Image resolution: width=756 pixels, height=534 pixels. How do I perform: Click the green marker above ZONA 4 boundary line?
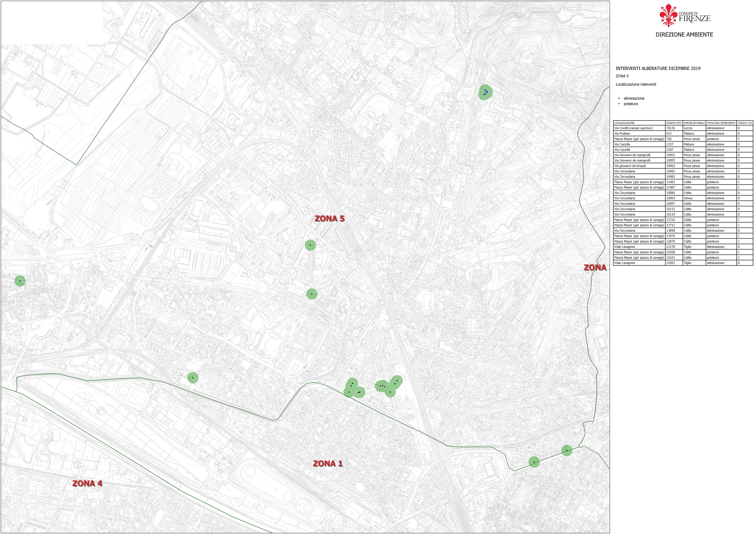pos(193,378)
